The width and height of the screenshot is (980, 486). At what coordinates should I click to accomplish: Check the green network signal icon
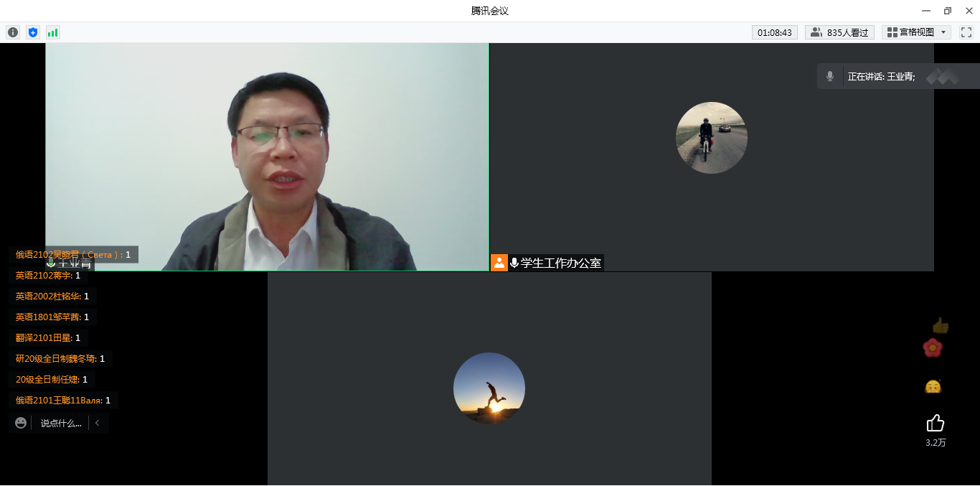pos(52,32)
